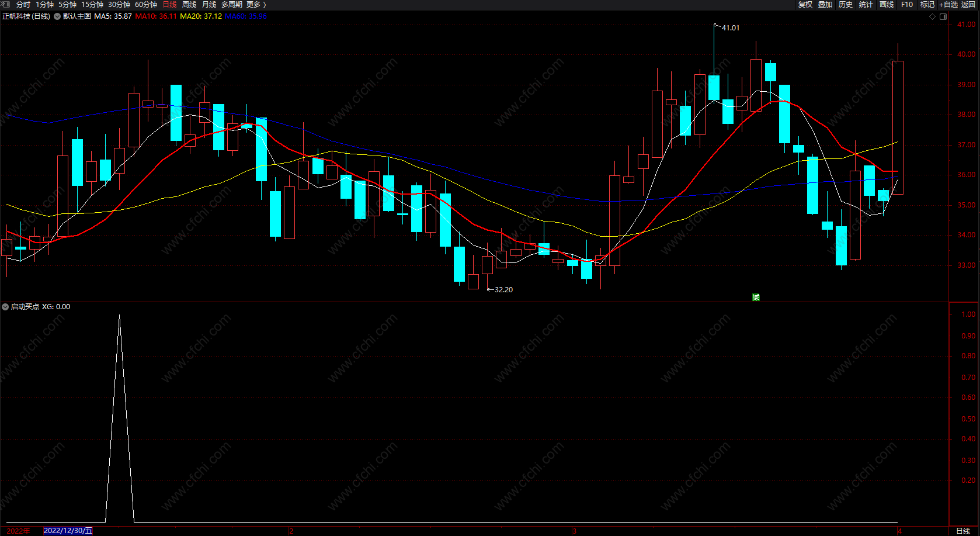Image resolution: width=980 pixels, height=536 pixels.
Task: Open the 多周期 multi-period view
Action: pyautogui.click(x=232, y=5)
